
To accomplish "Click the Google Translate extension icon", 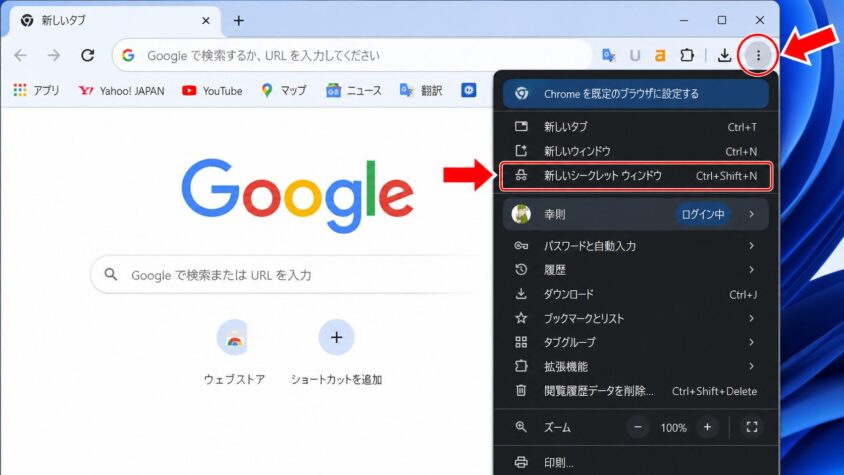I will point(609,55).
